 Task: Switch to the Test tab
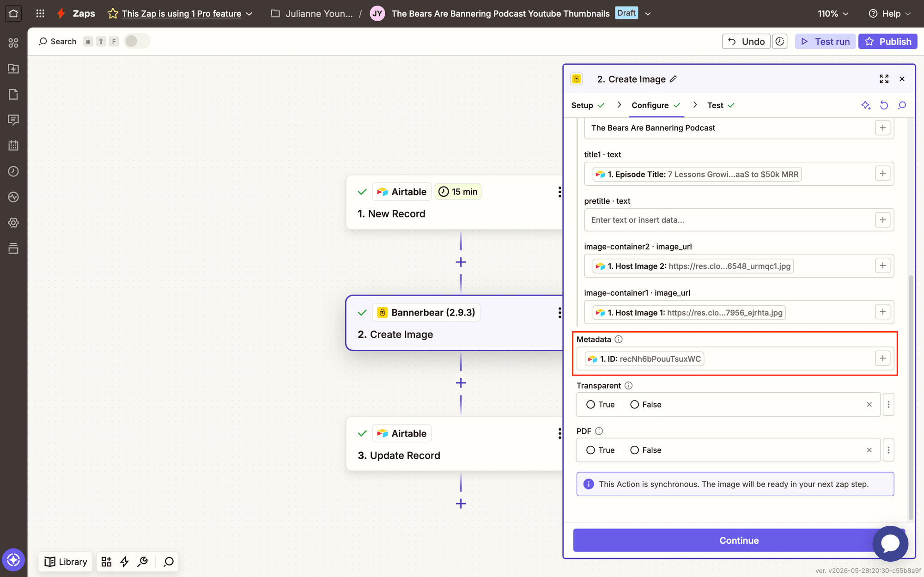pos(721,105)
